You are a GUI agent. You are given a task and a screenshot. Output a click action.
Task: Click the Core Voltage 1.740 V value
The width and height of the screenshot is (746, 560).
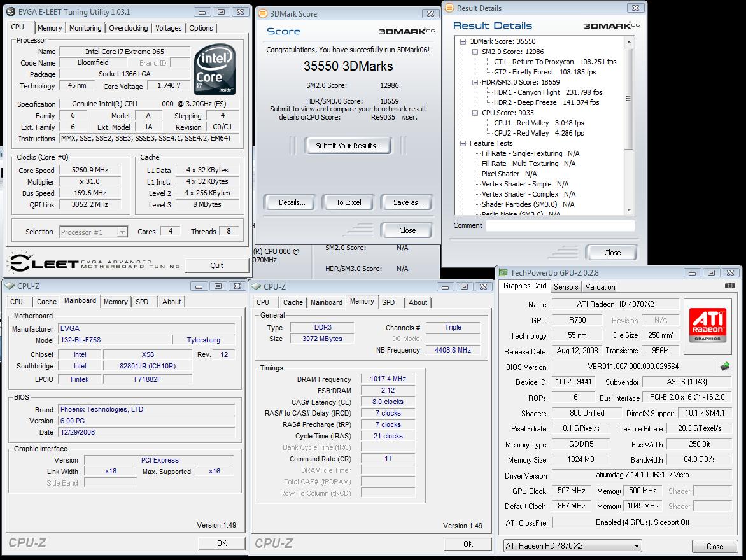click(169, 86)
